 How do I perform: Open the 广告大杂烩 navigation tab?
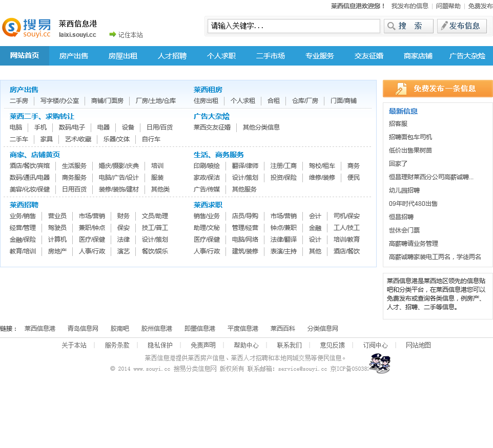point(467,56)
